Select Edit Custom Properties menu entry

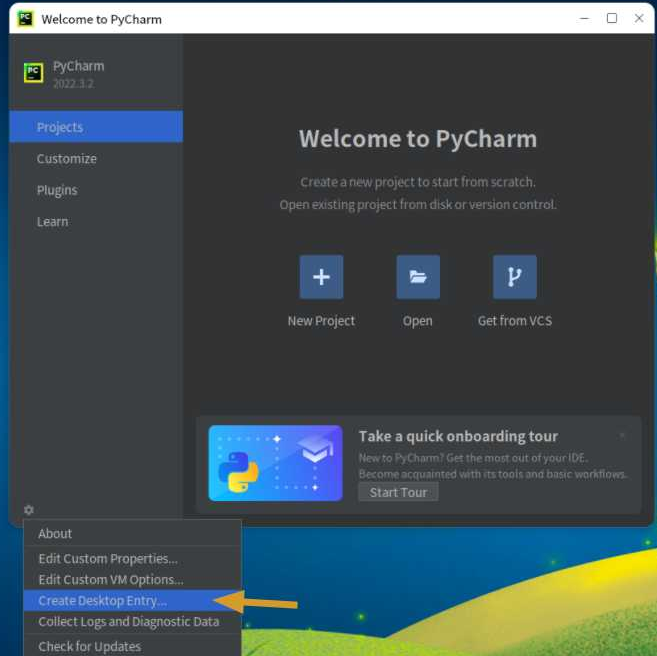(132, 558)
